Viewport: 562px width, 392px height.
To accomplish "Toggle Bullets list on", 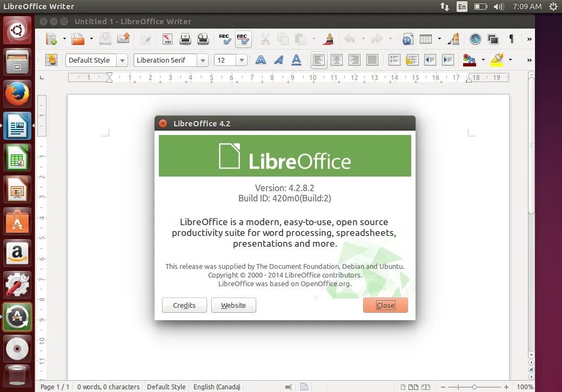I will coord(412,60).
